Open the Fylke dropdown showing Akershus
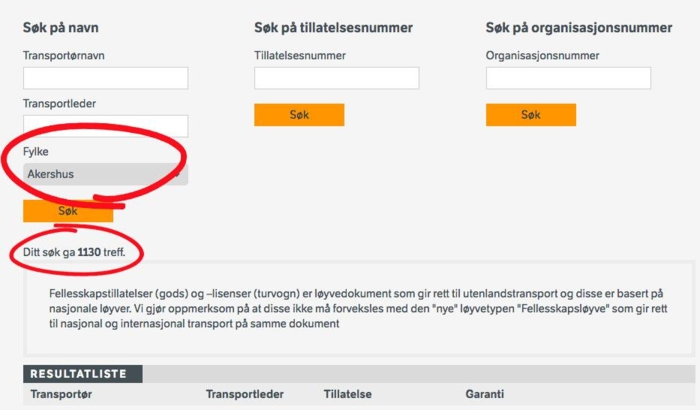700x410 pixels. pos(105,174)
